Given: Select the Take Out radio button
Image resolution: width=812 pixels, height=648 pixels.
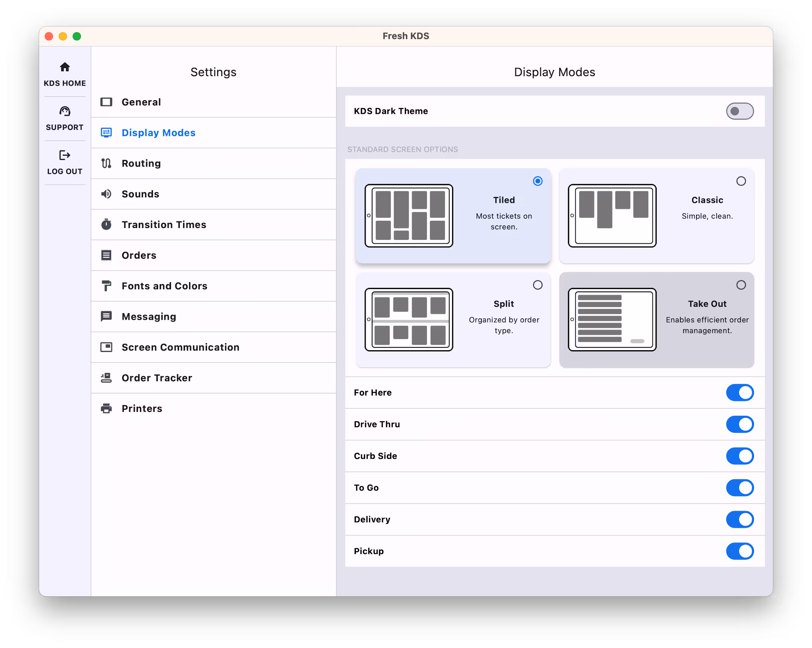Looking at the screenshot, I should (x=741, y=285).
